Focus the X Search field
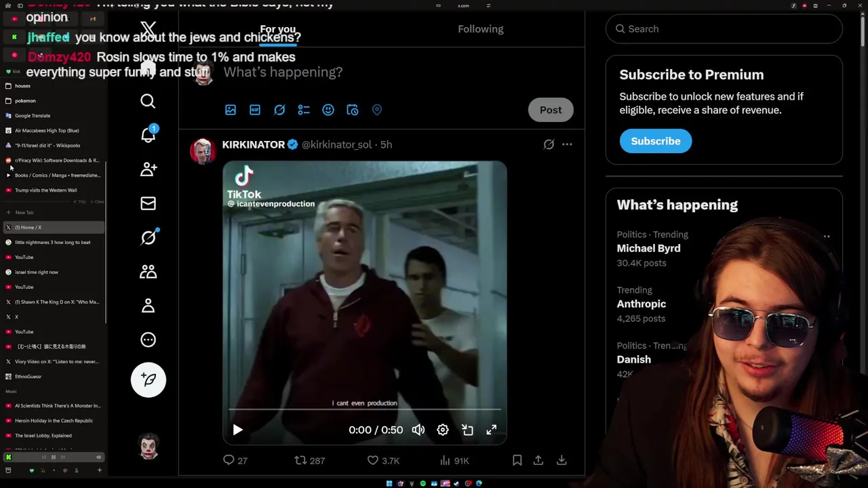Screen dimensions: 868x488 (x=724, y=29)
